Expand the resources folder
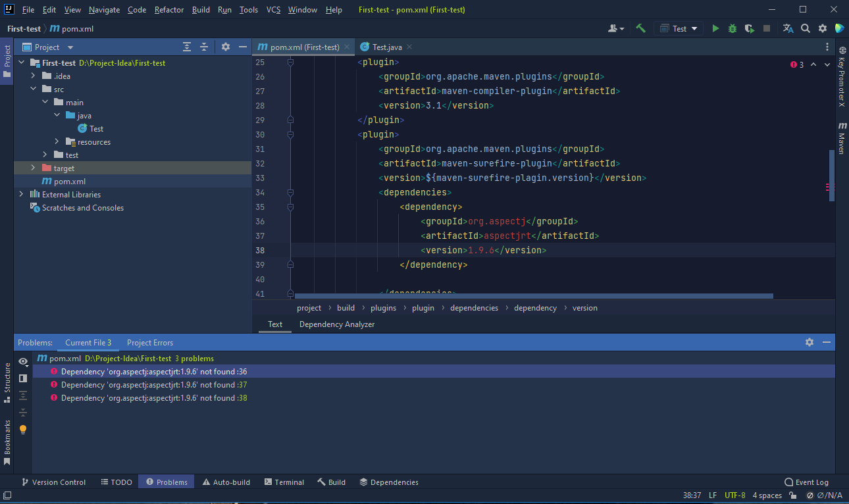Image resolution: width=849 pixels, height=504 pixels. click(x=57, y=142)
